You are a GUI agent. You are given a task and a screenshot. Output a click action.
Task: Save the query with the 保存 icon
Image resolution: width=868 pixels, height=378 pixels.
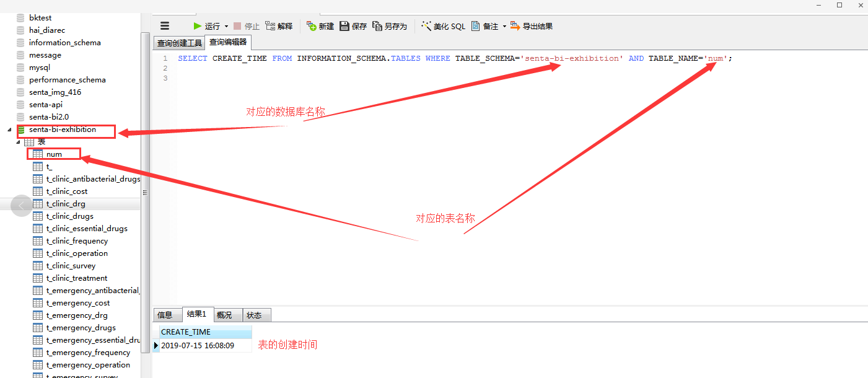pos(344,26)
